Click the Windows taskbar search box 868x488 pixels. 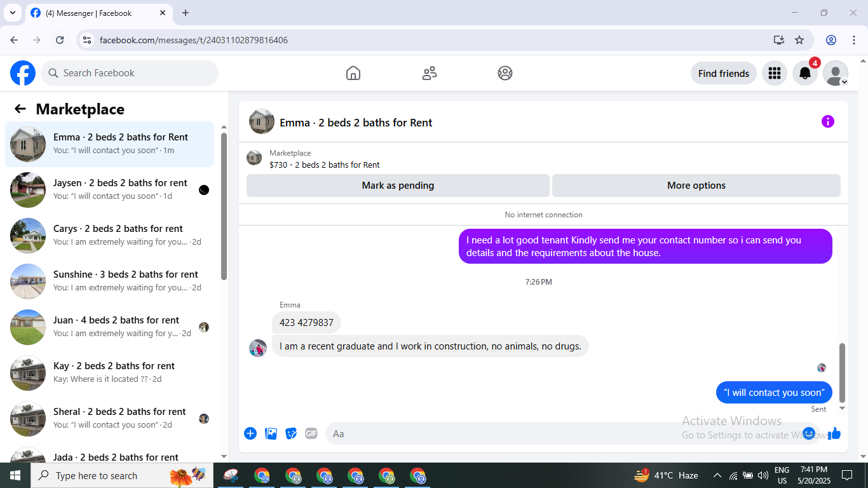coord(123,475)
